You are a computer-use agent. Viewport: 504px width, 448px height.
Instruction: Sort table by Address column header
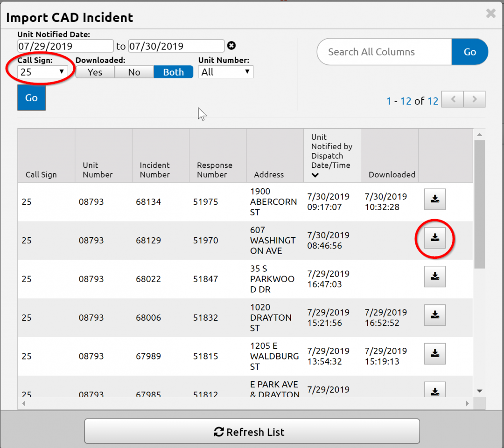pos(269,174)
